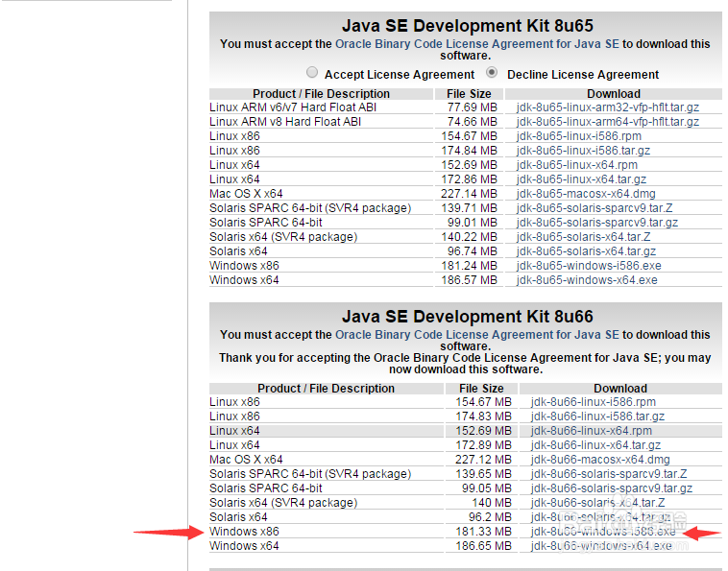Click the '227.14 MB' file size cell
The height and width of the screenshot is (571, 728).
pyautogui.click(x=469, y=194)
